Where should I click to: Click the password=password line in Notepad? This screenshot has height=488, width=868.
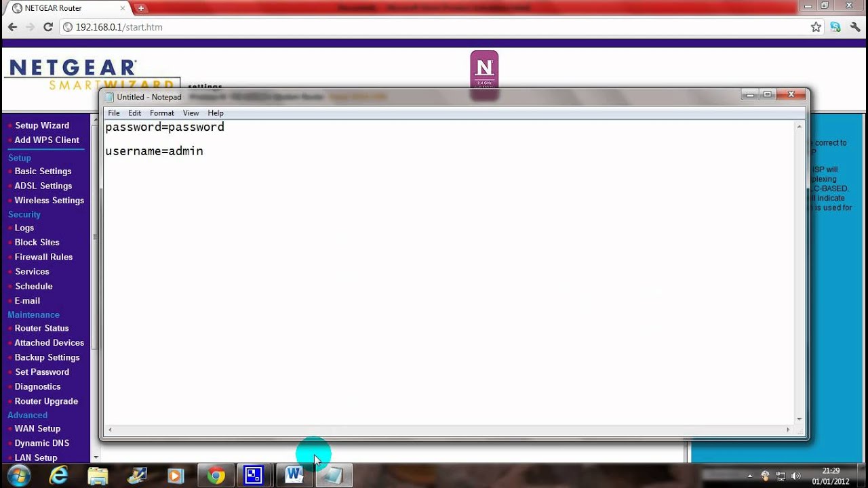(x=165, y=127)
